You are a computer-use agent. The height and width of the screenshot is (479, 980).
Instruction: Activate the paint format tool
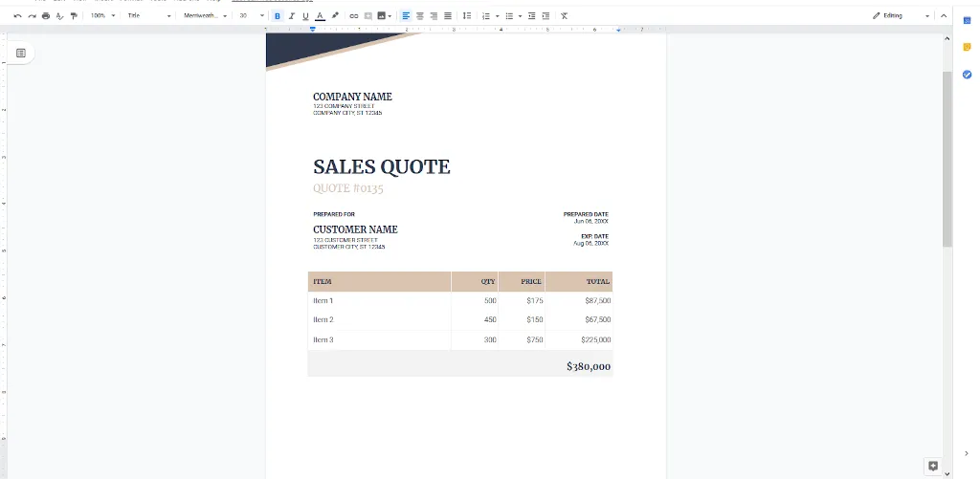[x=74, y=15]
